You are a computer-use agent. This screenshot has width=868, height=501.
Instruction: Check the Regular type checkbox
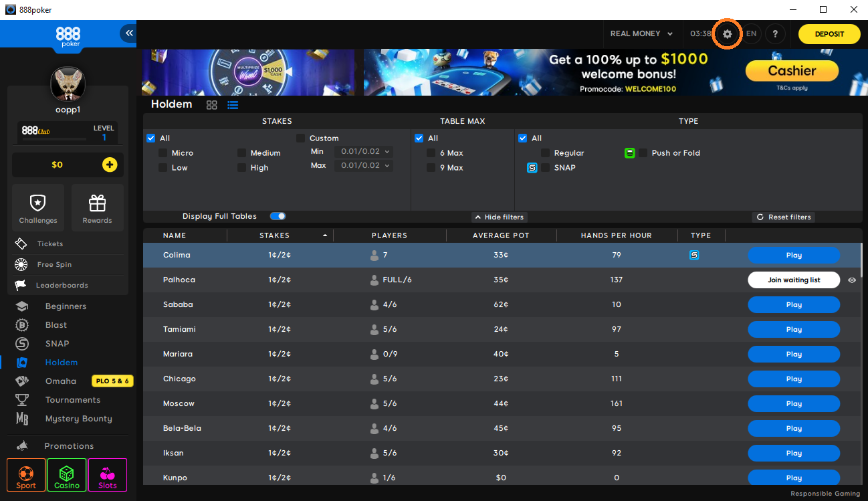tap(546, 153)
